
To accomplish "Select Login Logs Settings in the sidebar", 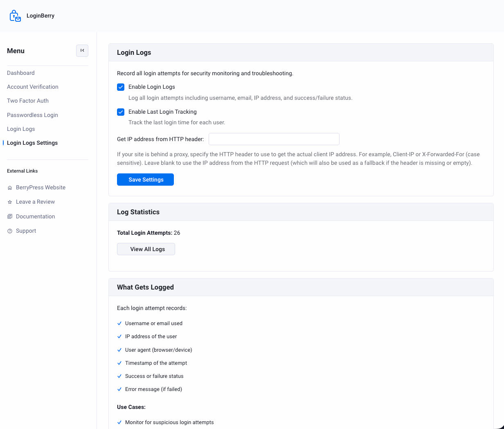I will point(32,143).
